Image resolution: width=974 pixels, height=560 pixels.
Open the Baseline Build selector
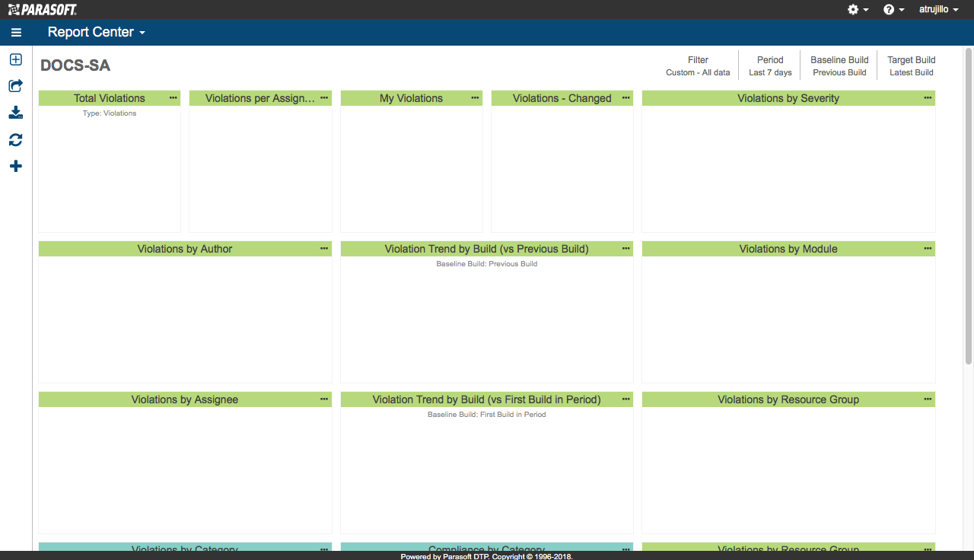[839, 65]
